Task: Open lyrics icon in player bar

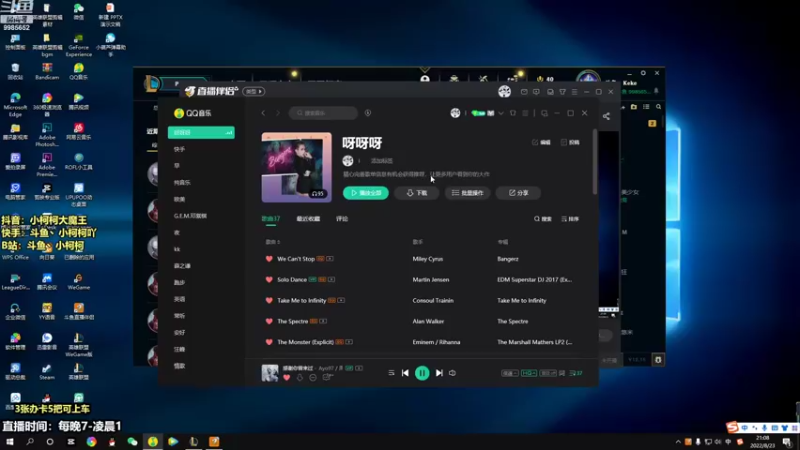Action: (562, 373)
